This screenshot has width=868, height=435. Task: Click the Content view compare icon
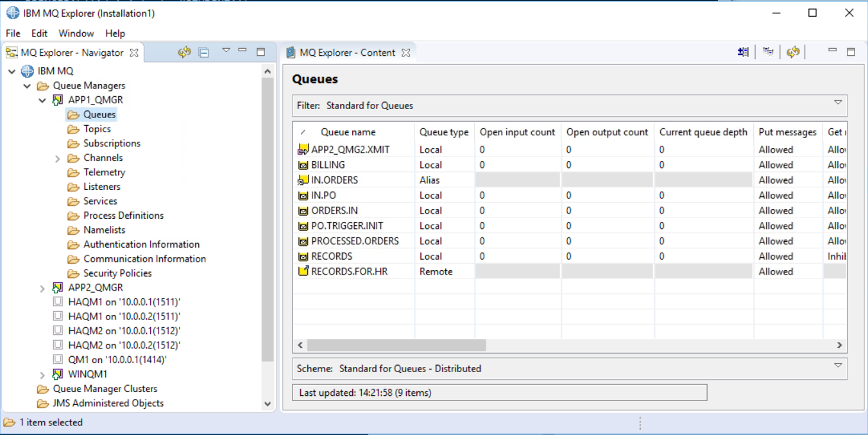[x=744, y=52]
